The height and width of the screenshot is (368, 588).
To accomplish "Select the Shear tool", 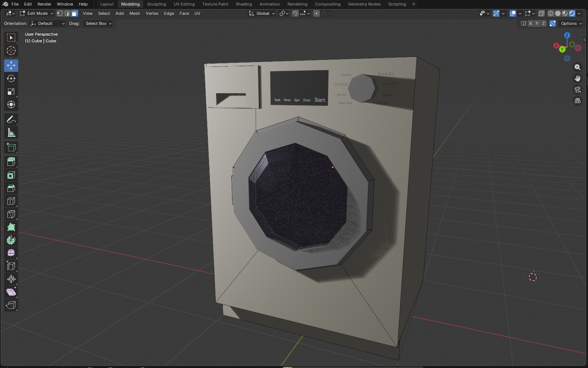I will pyautogui.click(x=11, y=292).
